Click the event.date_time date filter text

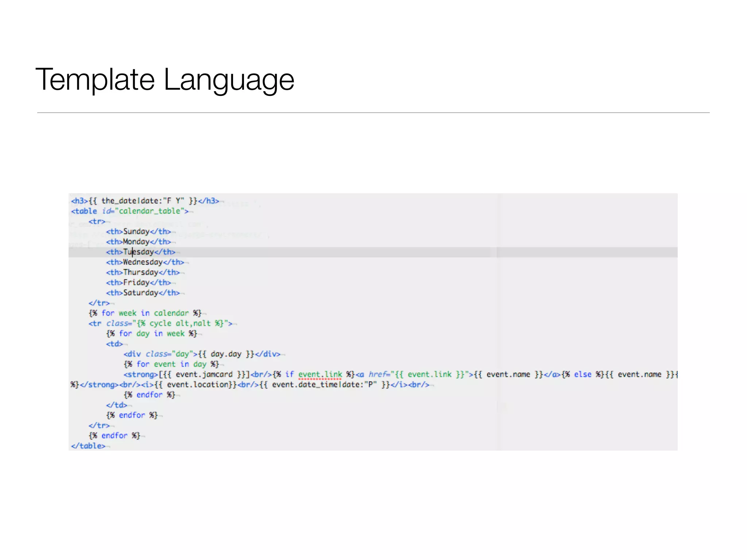click(x=324, y=385)
